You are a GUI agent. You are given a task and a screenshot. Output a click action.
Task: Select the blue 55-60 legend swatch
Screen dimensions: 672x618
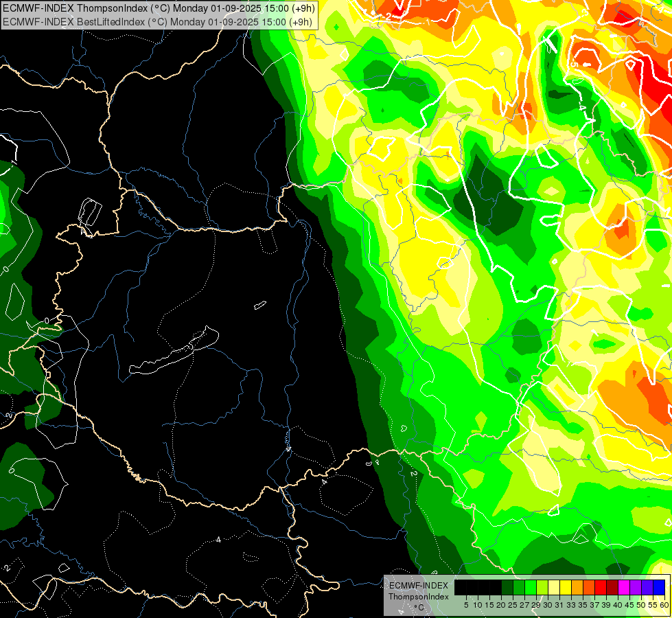coord(659,587)
